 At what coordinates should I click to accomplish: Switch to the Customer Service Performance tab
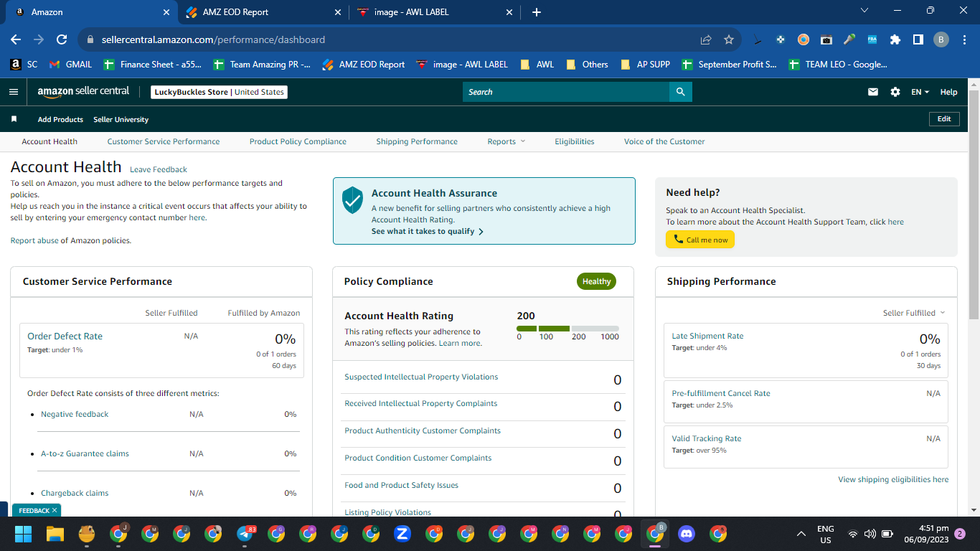click(x=164, y=141)
